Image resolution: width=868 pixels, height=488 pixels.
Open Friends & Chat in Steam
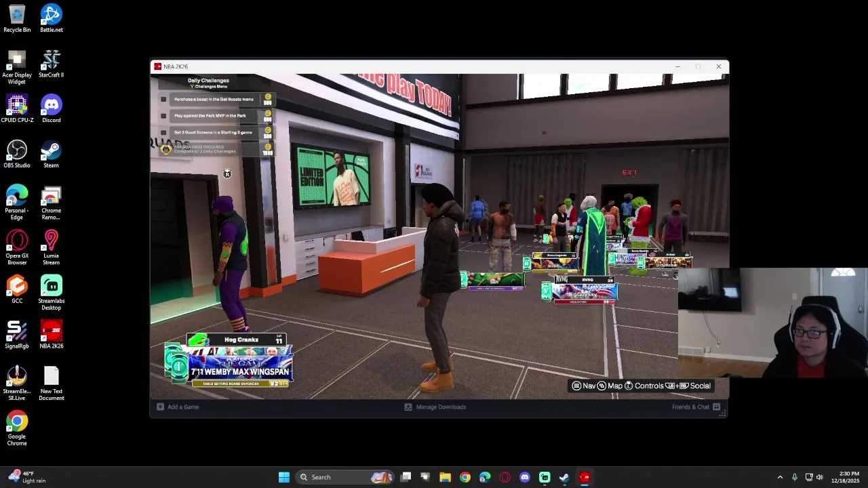click(690, 407)
